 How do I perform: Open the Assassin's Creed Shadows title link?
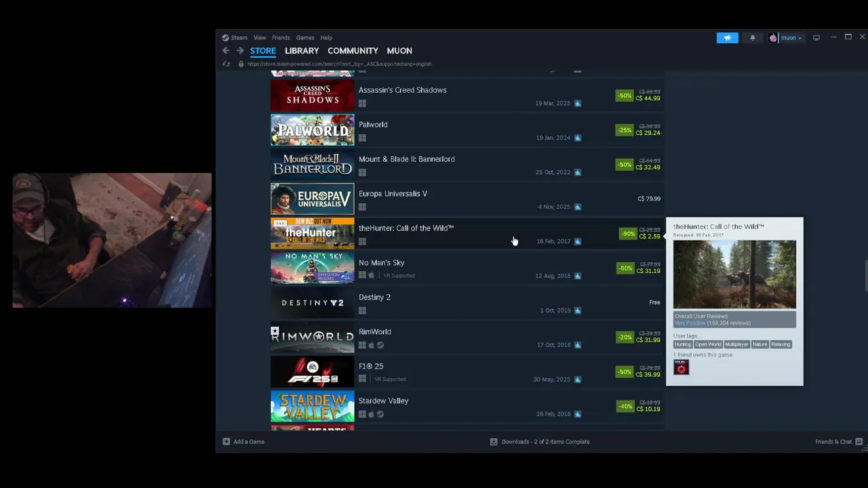[402, 90]
